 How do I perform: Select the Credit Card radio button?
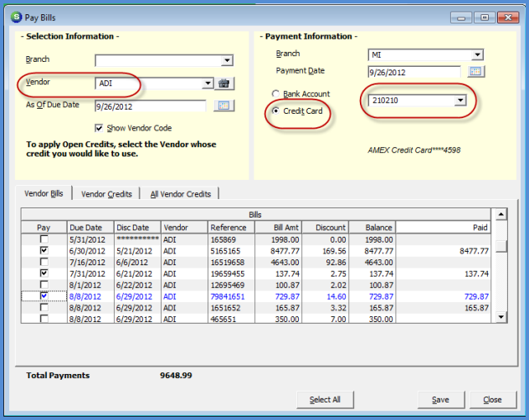tap(275, 111)
